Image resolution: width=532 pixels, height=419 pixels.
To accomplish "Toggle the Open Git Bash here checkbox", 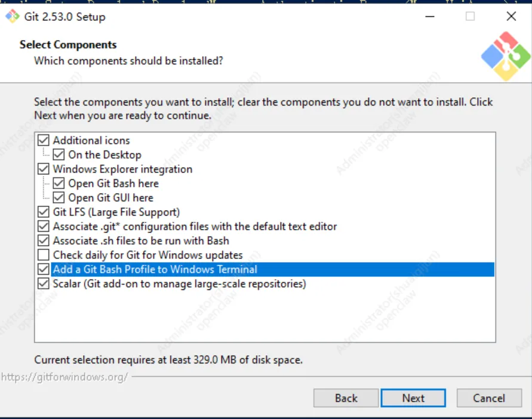I will [59, 183].
